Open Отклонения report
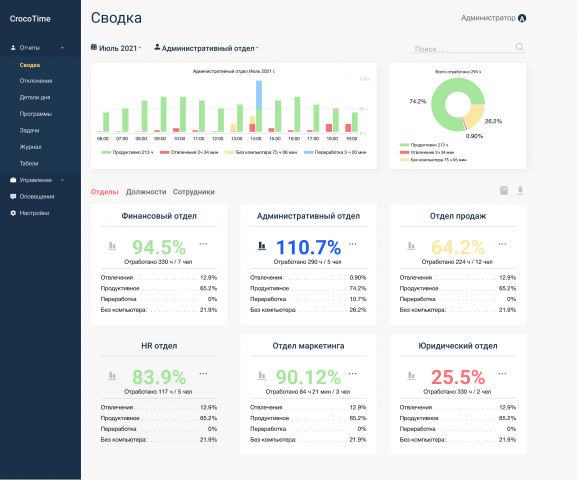The height and width of the screenshot is (480, 577). (36, 81)
